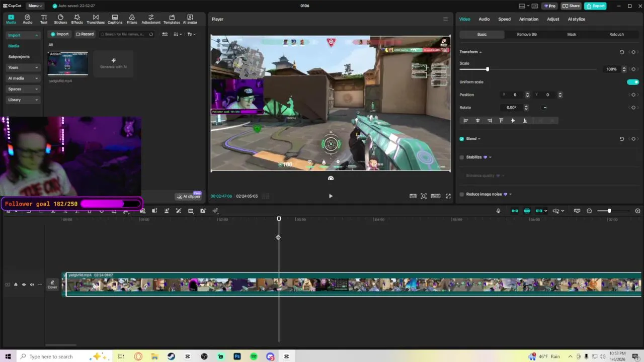Screen dimensions: 644x362
Task: Zoom in the timeline
Action: [637, 211]
